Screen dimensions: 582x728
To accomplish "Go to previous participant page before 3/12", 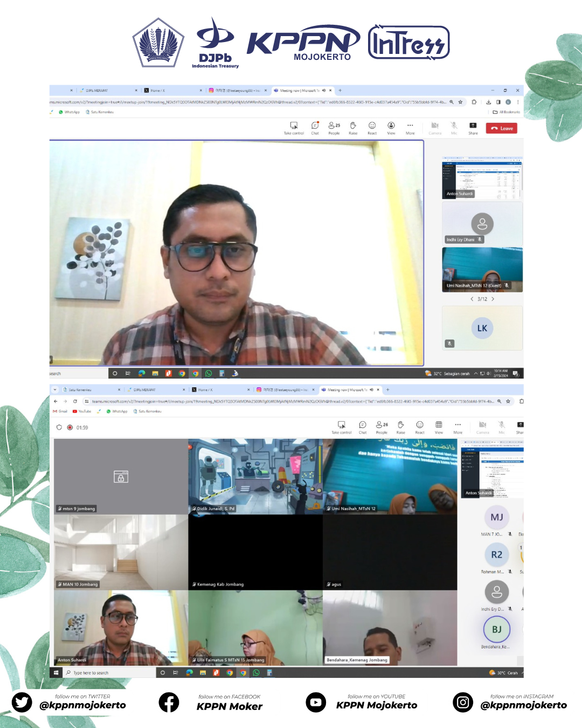I will [472, 299].
